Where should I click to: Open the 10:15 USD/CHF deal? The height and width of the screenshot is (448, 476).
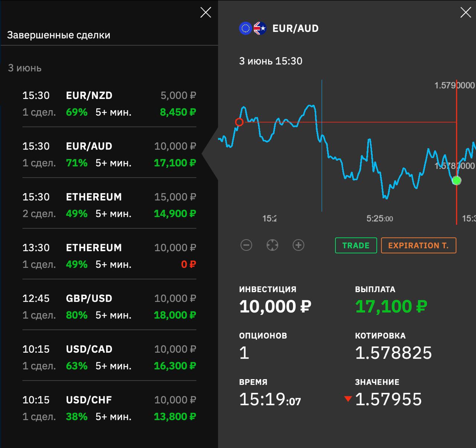pos(109,408)
